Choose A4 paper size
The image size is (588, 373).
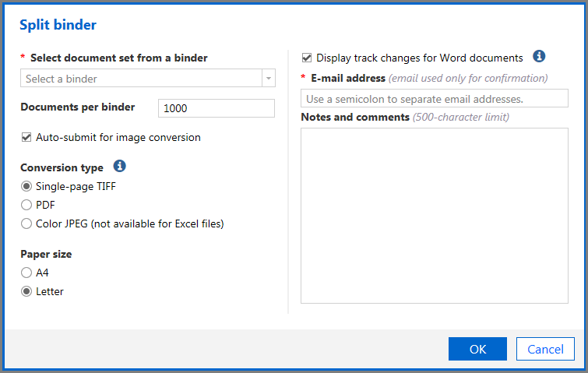[26, 273]
